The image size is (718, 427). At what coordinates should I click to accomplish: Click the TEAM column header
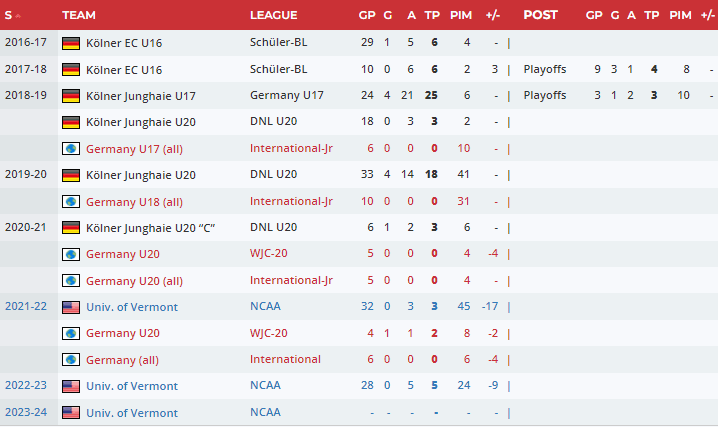[x=79, y=15]
